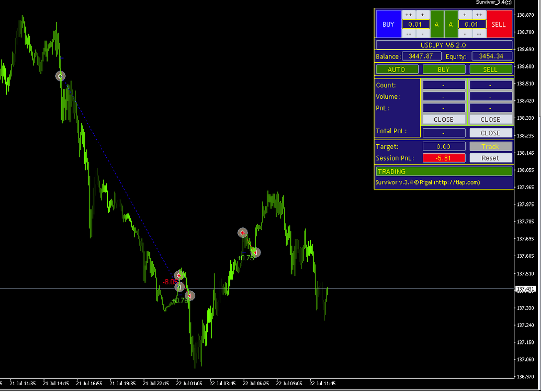Click the 137.060 price axis label
The height and width of the screenshot is (392, 541).
point(526,360)
